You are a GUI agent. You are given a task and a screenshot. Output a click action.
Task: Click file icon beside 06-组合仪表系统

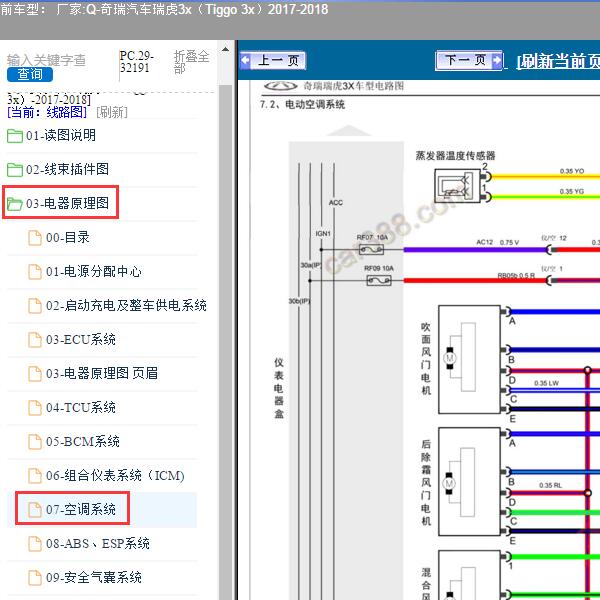click(35, 476)
